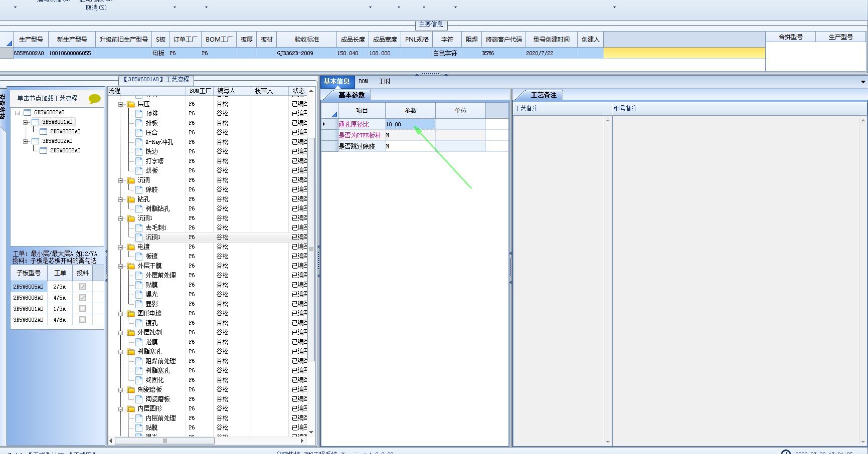Toggle 投料 checkbox in 4/6A row
Image resolution: width=868 pixels, height=454 pixels.
click(83, 320)
